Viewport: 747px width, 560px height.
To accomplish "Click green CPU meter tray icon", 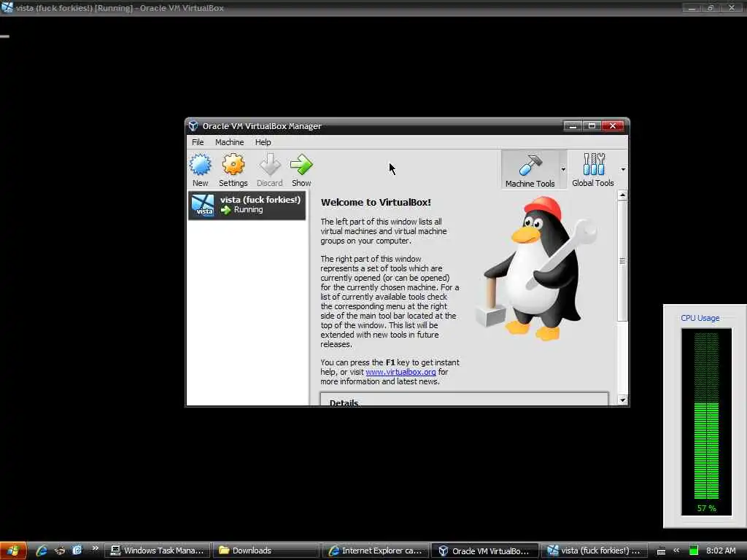I will pos(694,551).
